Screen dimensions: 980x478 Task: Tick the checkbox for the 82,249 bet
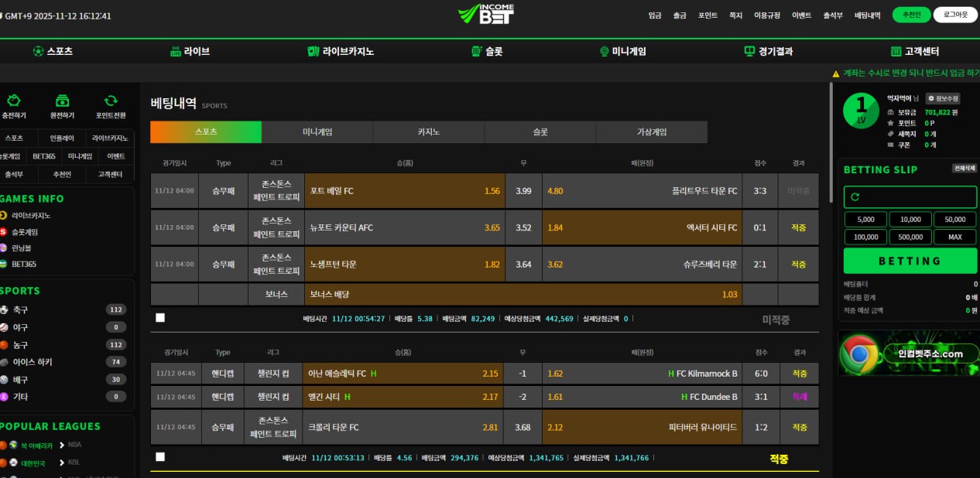click(x=160, y=318)
